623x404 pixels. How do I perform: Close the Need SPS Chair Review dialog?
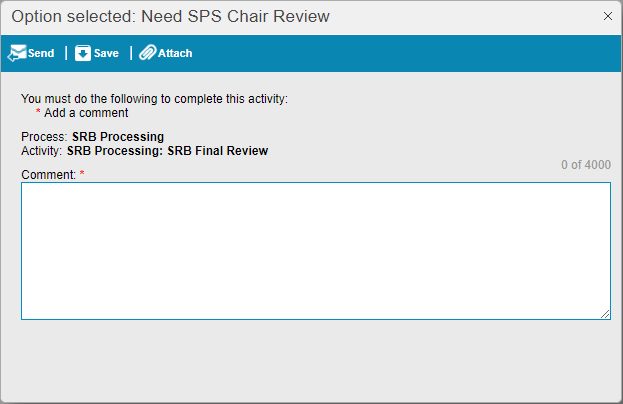pos(608,16)
